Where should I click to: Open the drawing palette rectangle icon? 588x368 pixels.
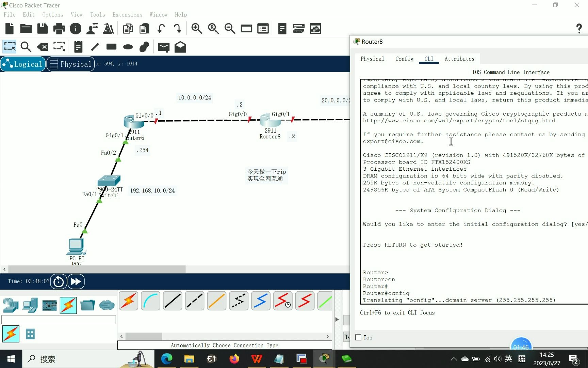click(x=246, y=29)
